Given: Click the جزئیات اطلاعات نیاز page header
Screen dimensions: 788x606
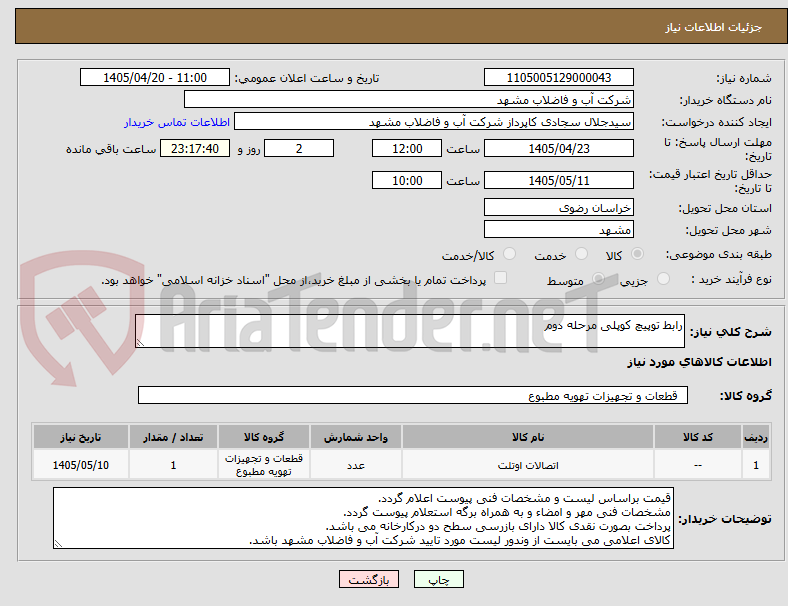Looking at the screenshot, I should click(x=714, y=27).
